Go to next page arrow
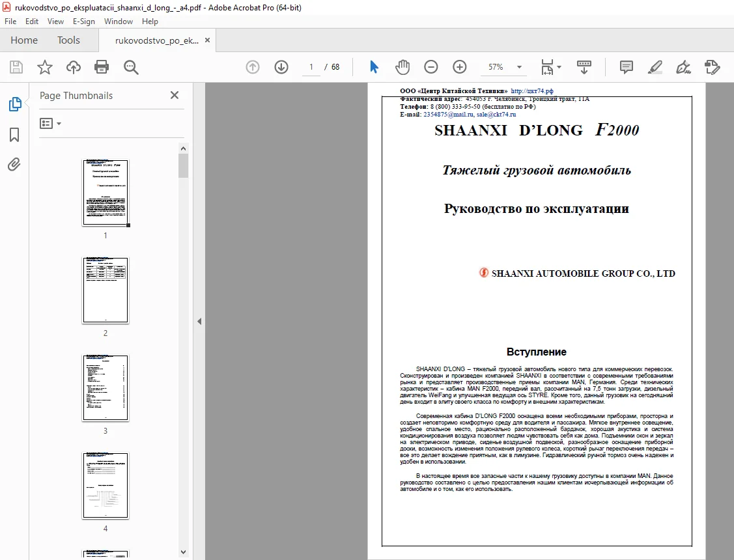 [281, 67]
